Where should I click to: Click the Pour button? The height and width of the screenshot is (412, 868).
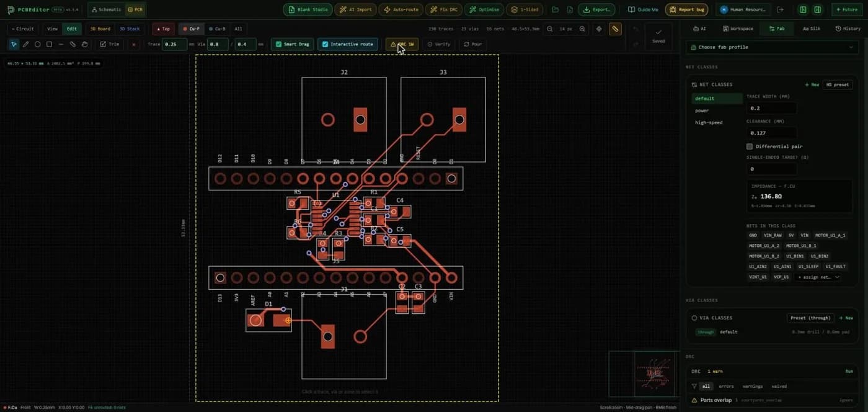coord(472,44)
